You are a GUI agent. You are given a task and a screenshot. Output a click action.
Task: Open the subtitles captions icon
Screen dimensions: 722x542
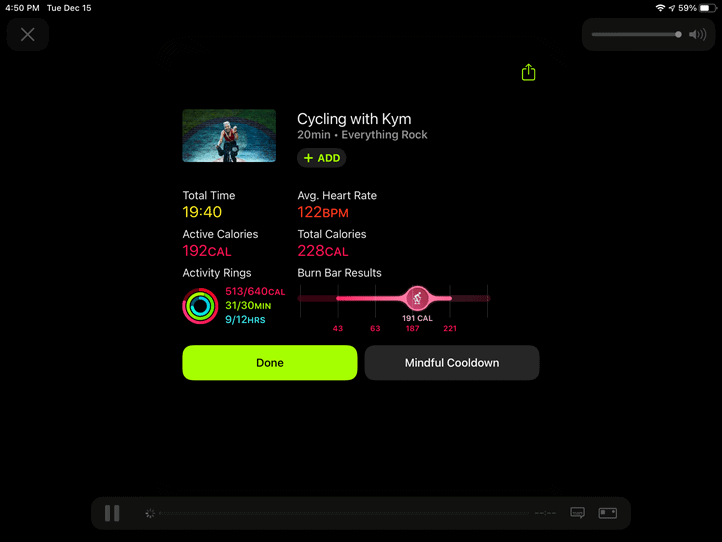pyautogui.click(x=577, y=513)
